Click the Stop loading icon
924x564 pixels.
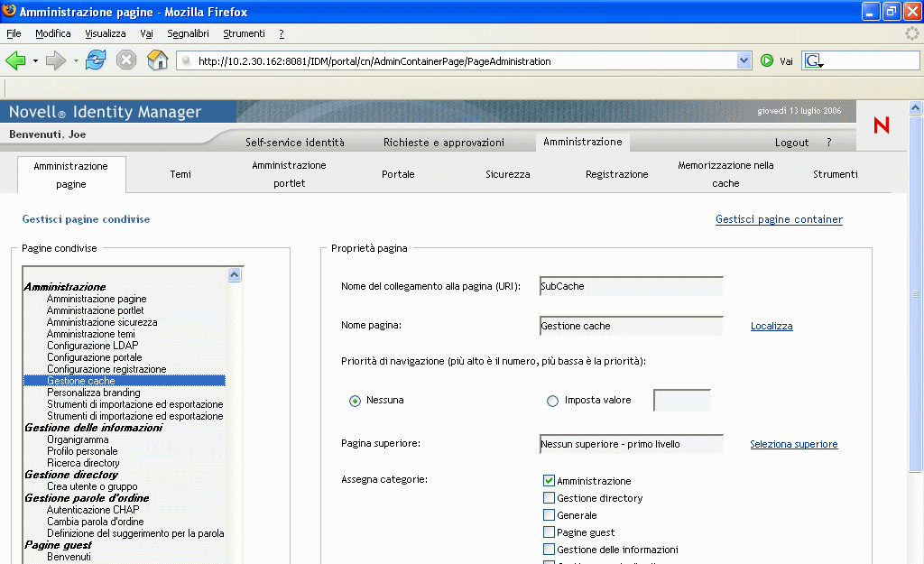pos(126,60)
